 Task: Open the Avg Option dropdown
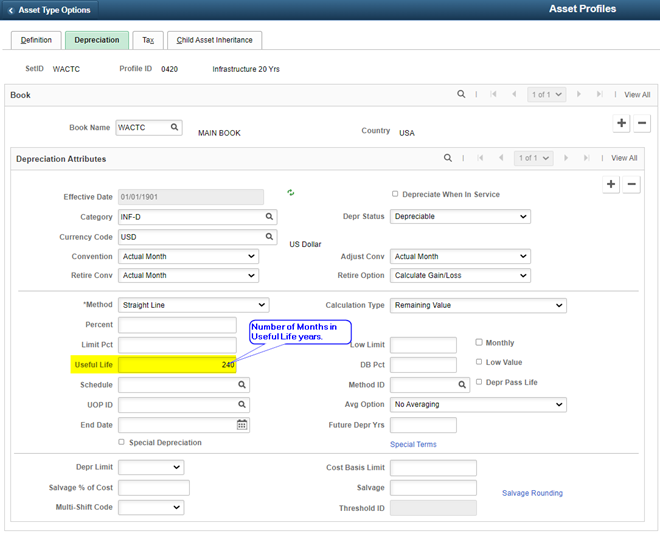coord(478,404)
